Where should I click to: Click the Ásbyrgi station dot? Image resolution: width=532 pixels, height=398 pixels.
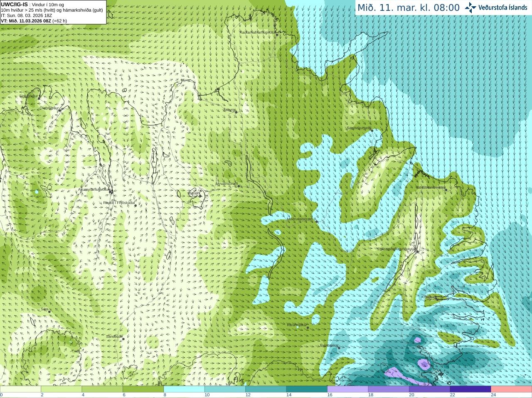pyautogui.click(x=236, y=112)
